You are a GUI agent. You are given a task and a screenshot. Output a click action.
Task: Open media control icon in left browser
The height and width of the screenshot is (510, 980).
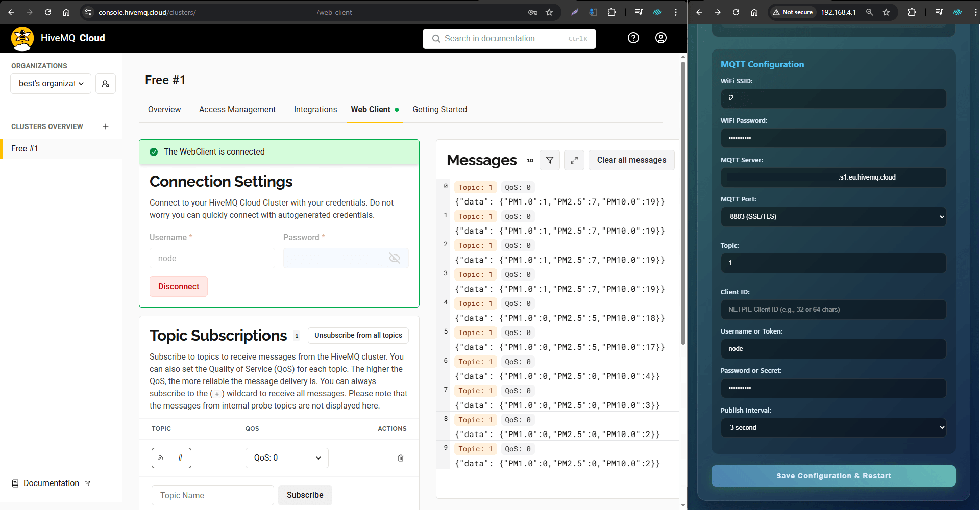pos(639,12)
